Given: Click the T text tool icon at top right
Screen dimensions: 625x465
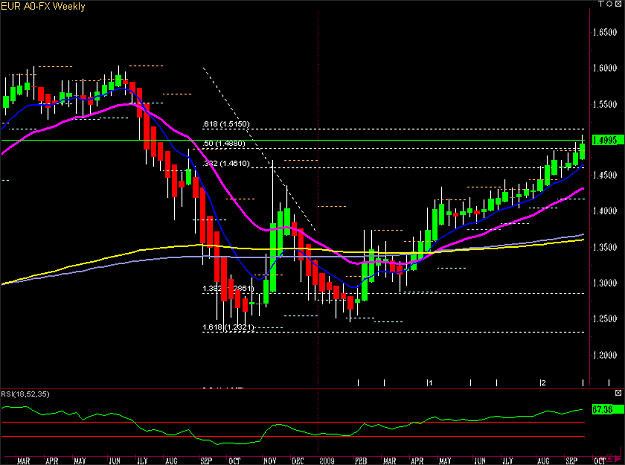Looking at the screenshot, I should (x=601, y=4).
